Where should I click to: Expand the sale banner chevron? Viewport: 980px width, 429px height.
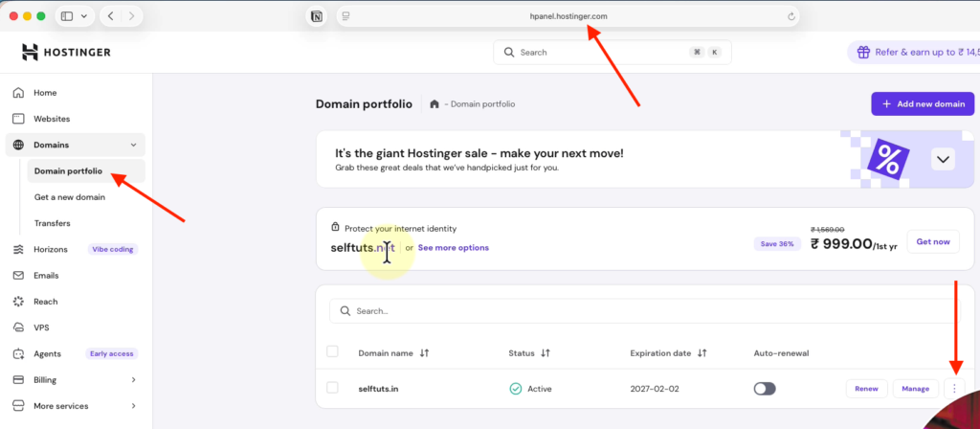click(944, 159)
